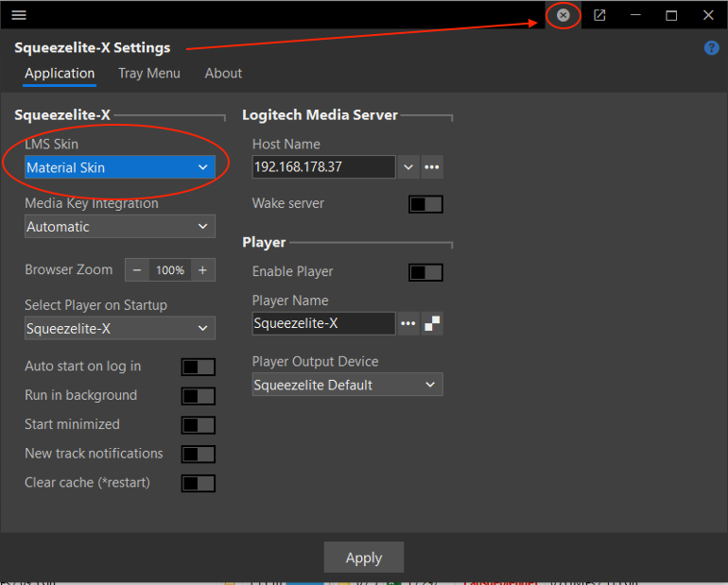Open the hamburger menu in title bar
The height and width of the screenshot is (585, 728).
(19, 15)
